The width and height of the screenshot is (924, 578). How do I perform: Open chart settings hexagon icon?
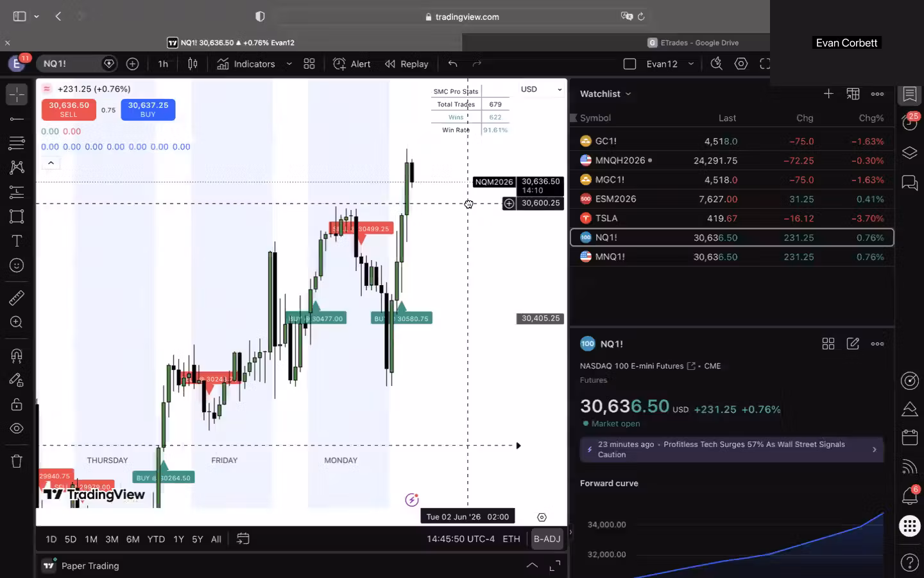741,64
